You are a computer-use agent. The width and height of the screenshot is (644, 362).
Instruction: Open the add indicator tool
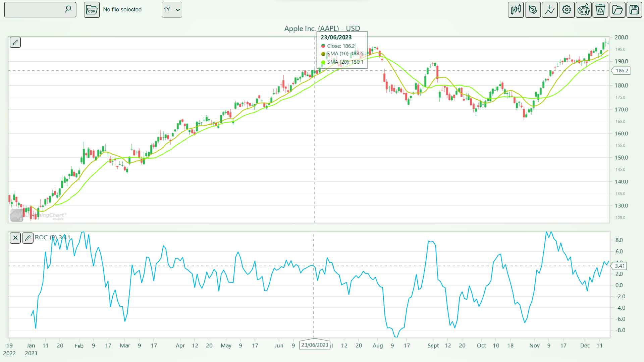tap(550, 9)
